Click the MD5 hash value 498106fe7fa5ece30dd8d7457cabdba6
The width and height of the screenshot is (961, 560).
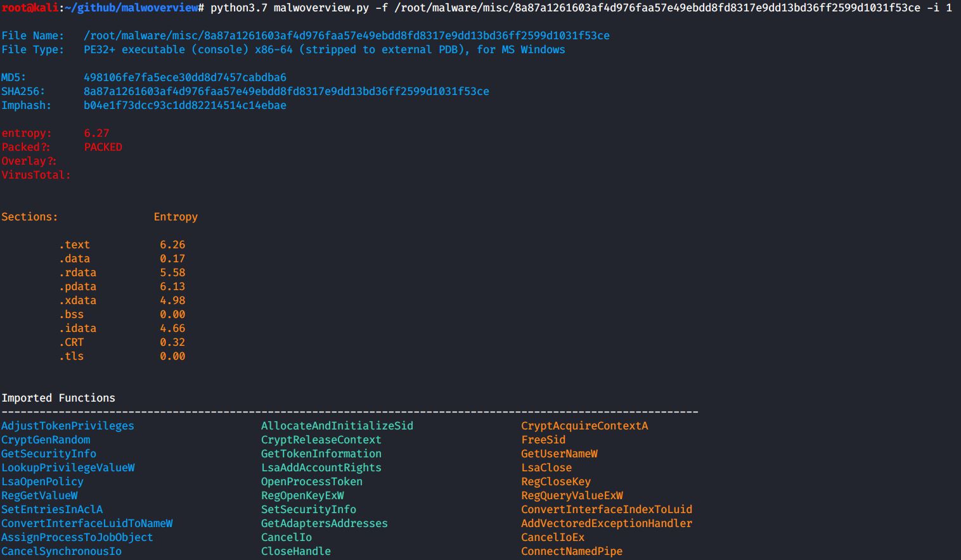185,77
